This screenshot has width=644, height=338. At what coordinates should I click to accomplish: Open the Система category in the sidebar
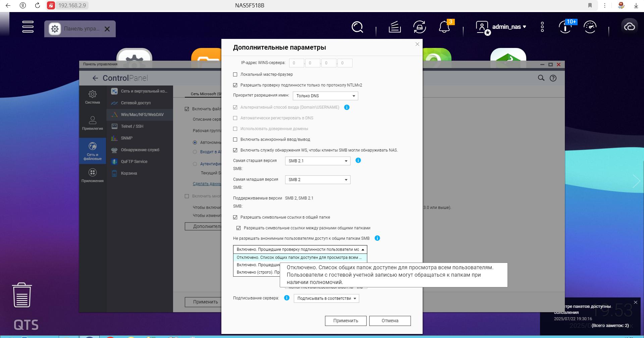(93, 97)
